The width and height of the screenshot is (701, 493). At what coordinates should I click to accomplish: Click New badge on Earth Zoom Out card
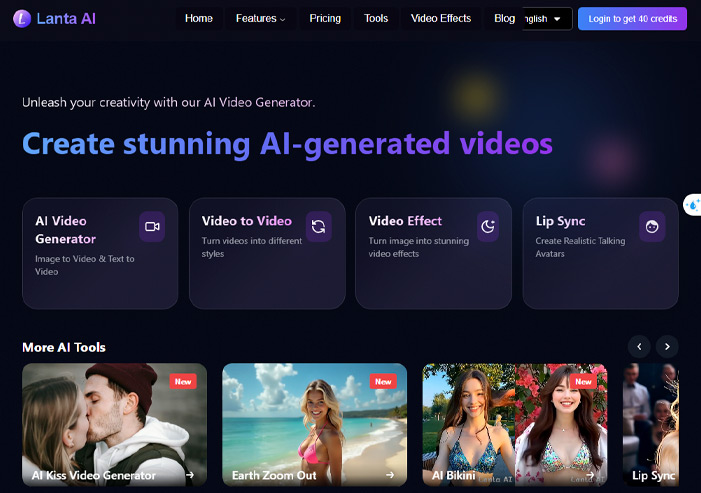[383, 381]
